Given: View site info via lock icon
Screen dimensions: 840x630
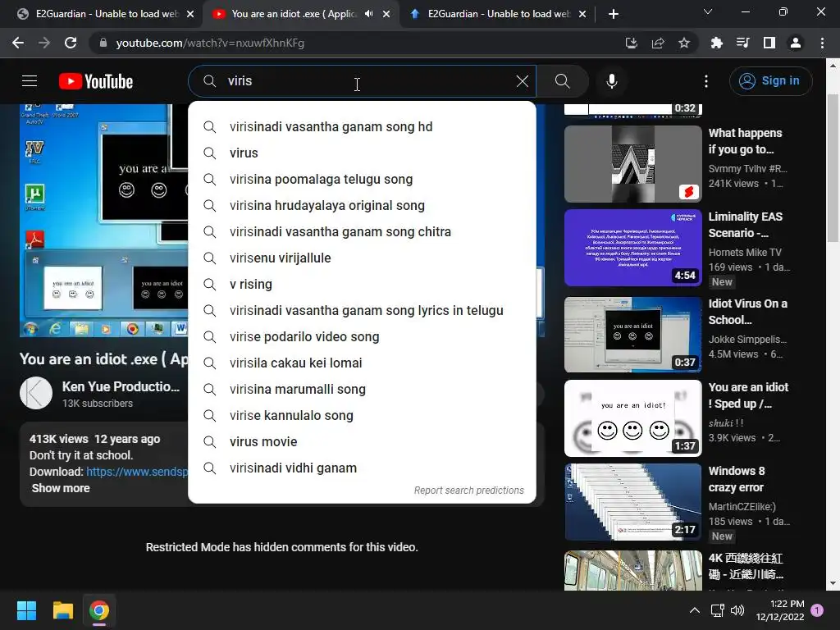Looking at the screenshot, I should point(103,43).
